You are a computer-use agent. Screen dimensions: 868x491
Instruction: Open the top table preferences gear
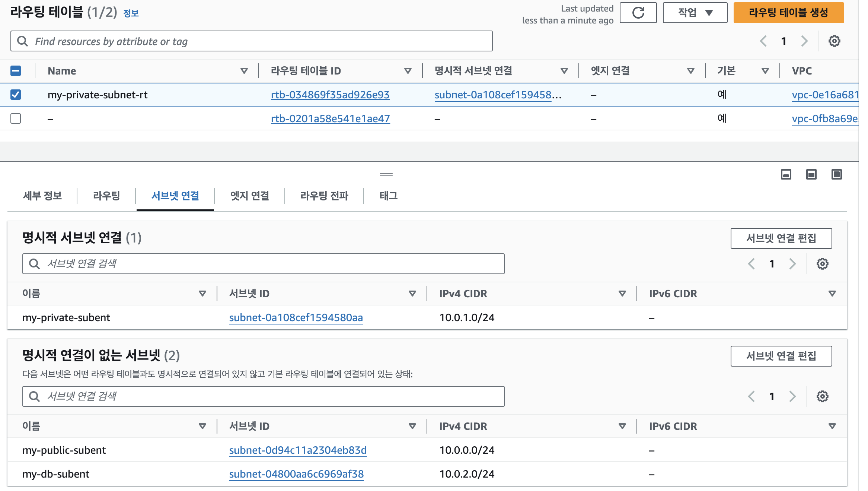point(834,41)
